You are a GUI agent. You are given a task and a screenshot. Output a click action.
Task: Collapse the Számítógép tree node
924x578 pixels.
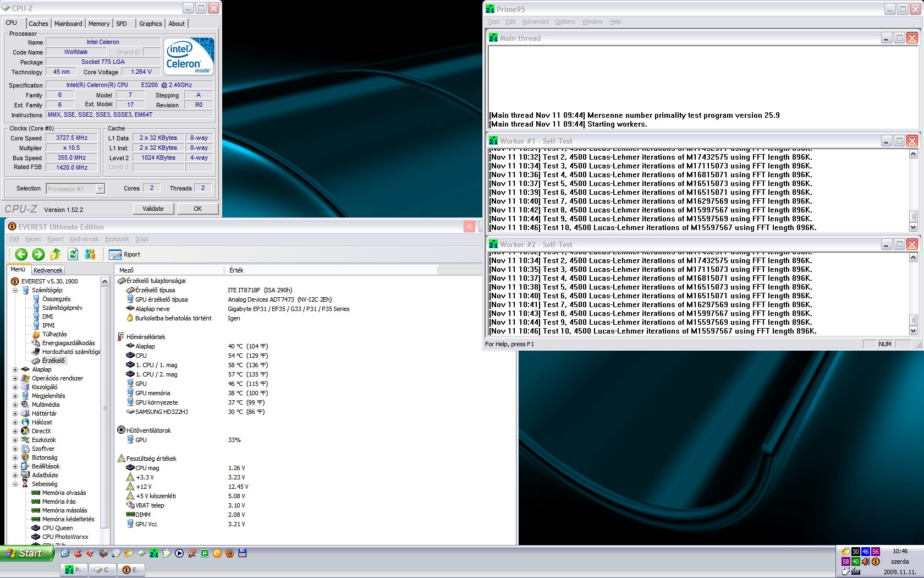[x=15, y=290]
